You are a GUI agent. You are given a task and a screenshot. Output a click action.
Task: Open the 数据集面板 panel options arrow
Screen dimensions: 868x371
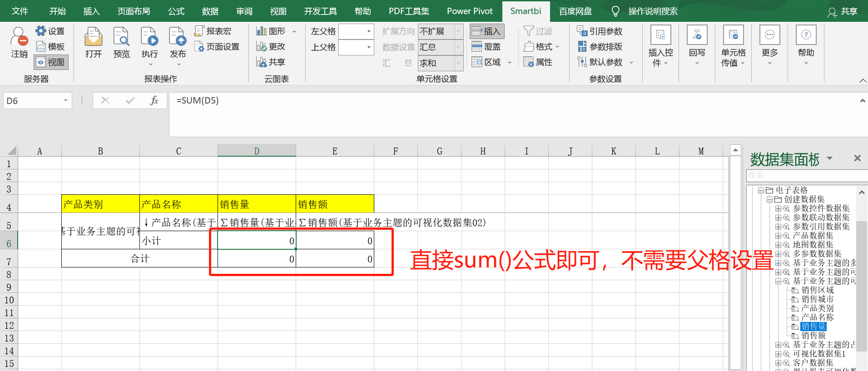coord(829,158)
